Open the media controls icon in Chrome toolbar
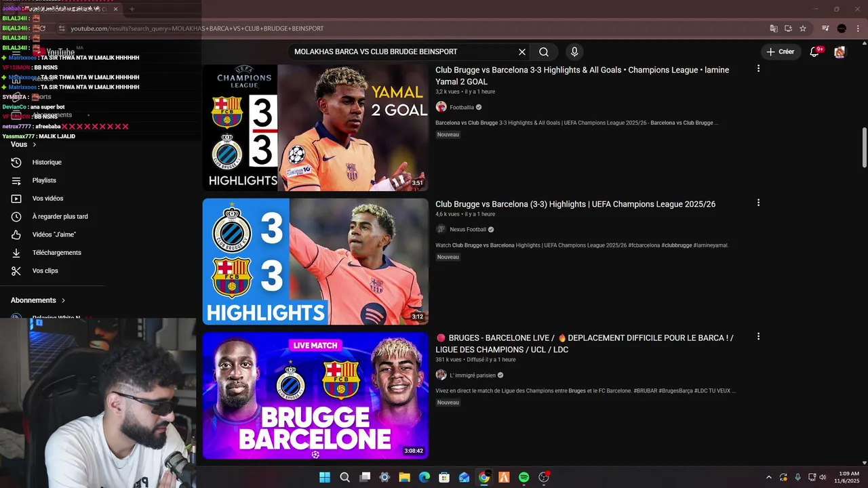Viewport: 868px width, 488px height. tap(825, 28)
